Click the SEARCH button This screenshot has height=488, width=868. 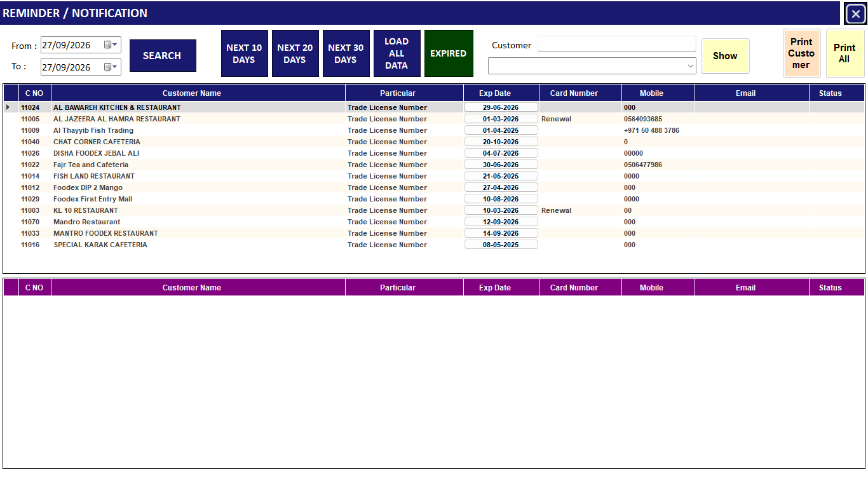pos(163,56)
